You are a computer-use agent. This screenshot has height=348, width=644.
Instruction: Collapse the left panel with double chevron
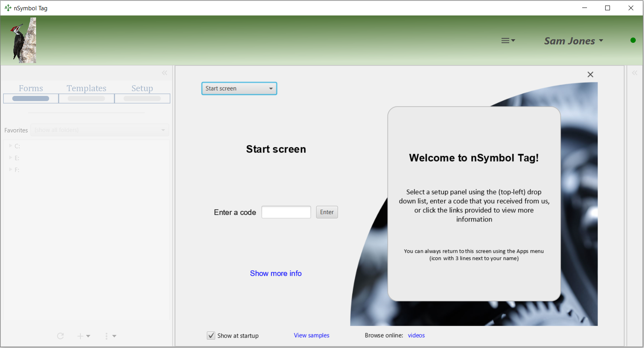165,73
